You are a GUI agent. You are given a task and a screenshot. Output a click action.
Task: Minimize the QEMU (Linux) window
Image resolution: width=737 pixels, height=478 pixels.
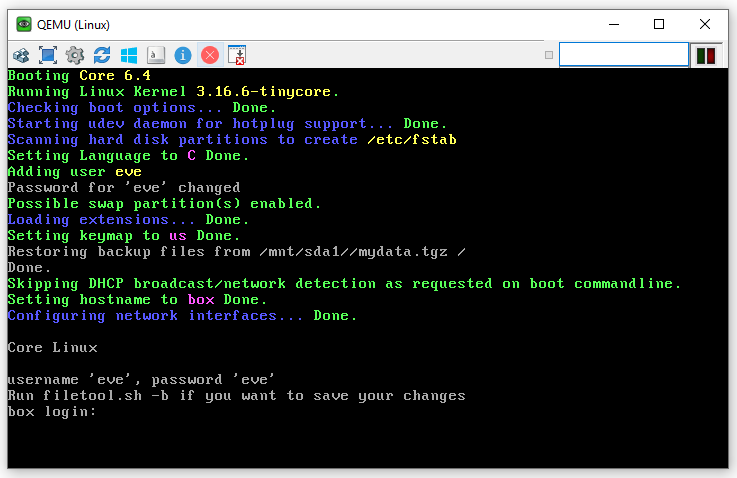(x=614, y=24)
